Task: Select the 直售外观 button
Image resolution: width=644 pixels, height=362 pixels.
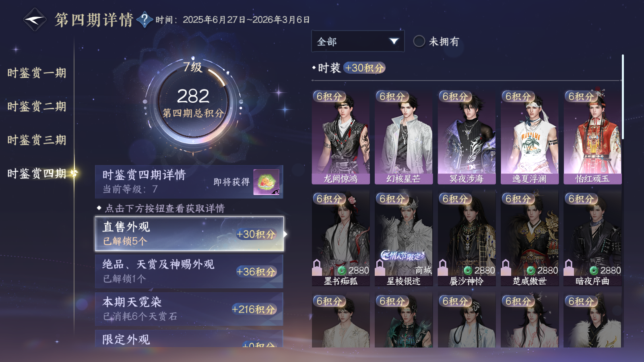Action: click(x=189, y=234)
